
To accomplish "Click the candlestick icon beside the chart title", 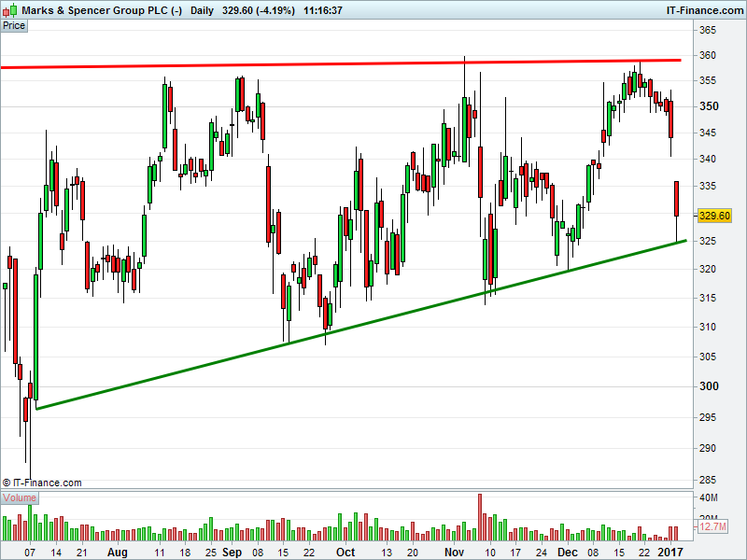I will (x=10, y=10).
